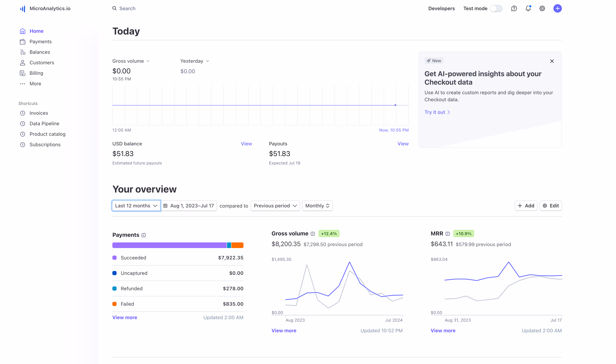The height and width of the screenshot is (364, 616).
Task: Open the Yesterday comparison dropdown
Action: coord(195,61)
